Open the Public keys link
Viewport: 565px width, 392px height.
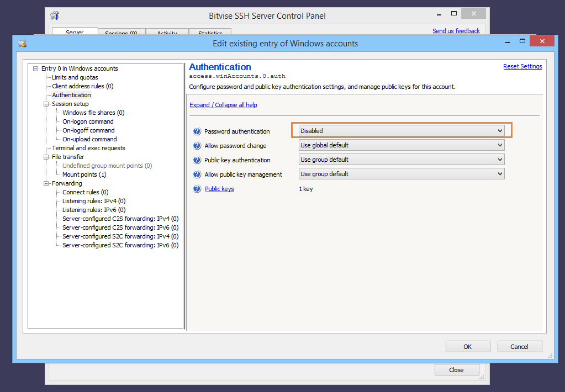[x=219, y=189]
